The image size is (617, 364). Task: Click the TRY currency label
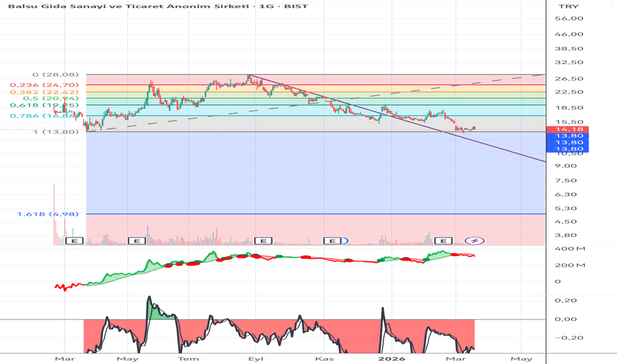point(569,7)
